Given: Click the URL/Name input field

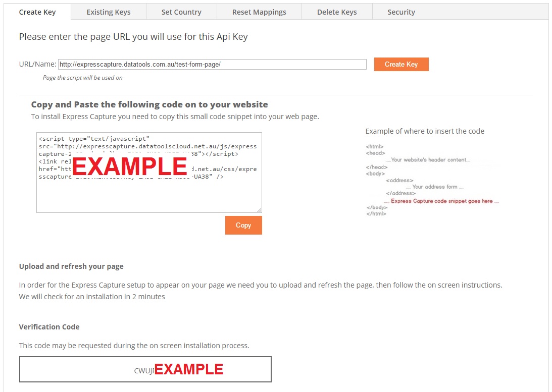Looking at the screenshot, I should (x=212, y=65).
